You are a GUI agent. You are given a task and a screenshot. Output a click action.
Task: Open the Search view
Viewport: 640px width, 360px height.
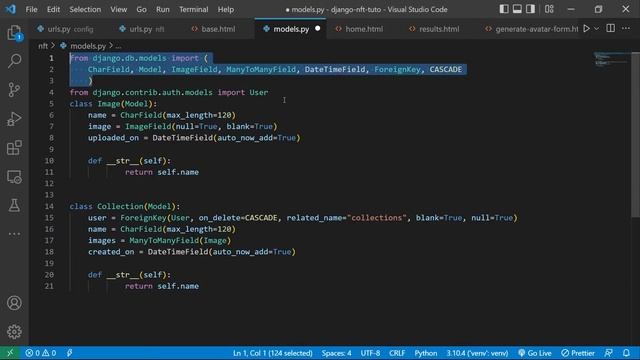14,61
